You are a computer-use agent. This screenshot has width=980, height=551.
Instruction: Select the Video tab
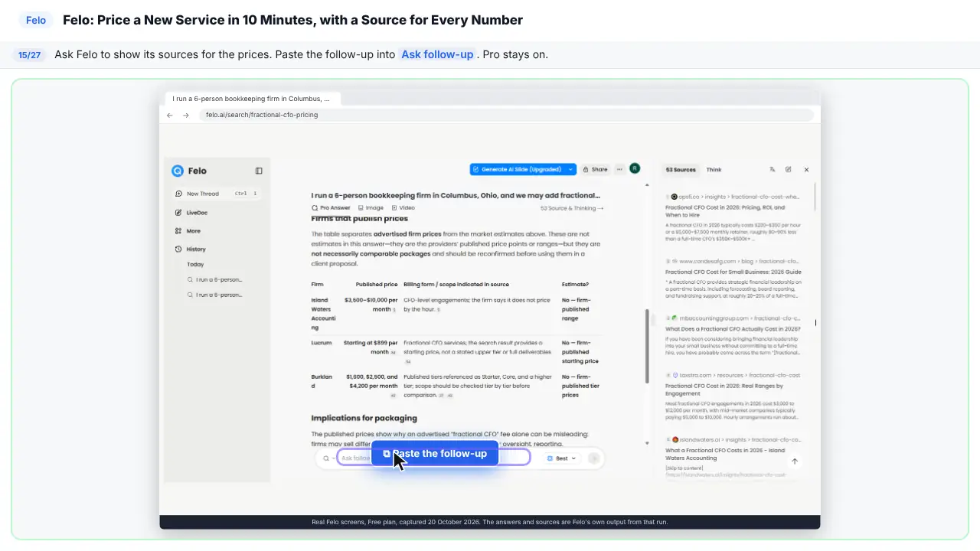point(403,207)
